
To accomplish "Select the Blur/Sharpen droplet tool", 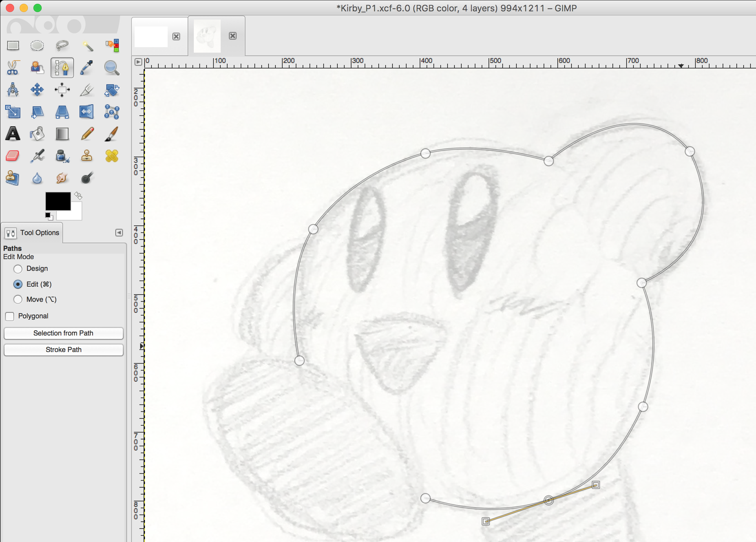I will [37, 178].
